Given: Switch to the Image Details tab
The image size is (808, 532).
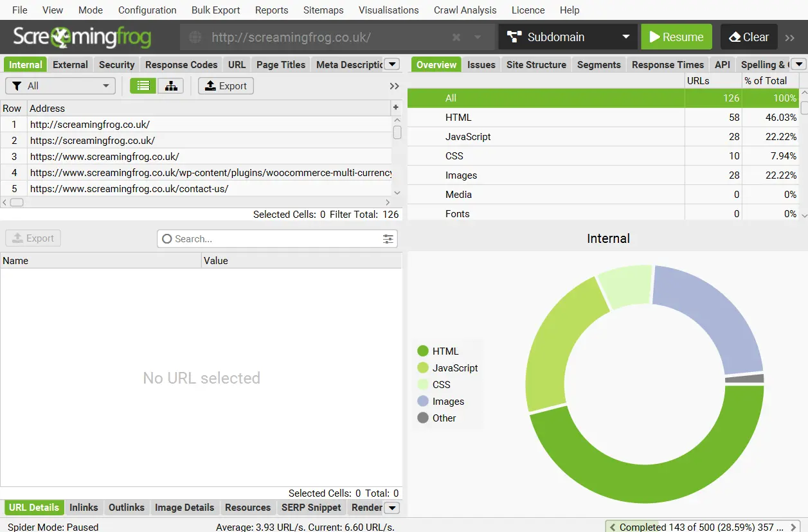Looking at the screenshot, I should 184,508.
